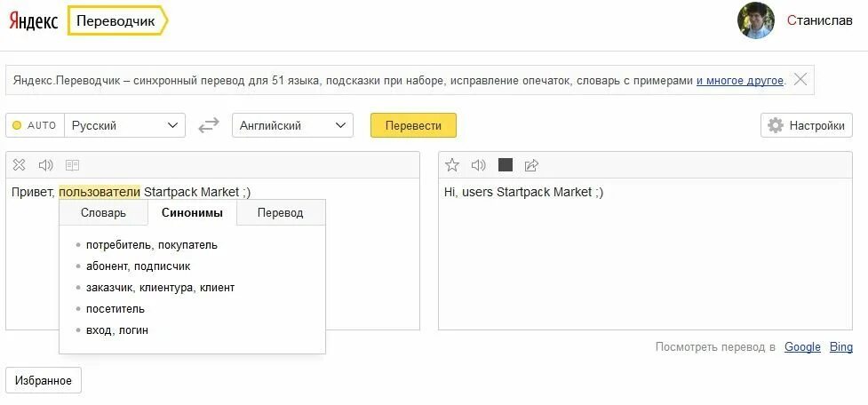Toggle AUTO language detection
868x405 pixels.
pyautogui.click(x=35, y=126)
